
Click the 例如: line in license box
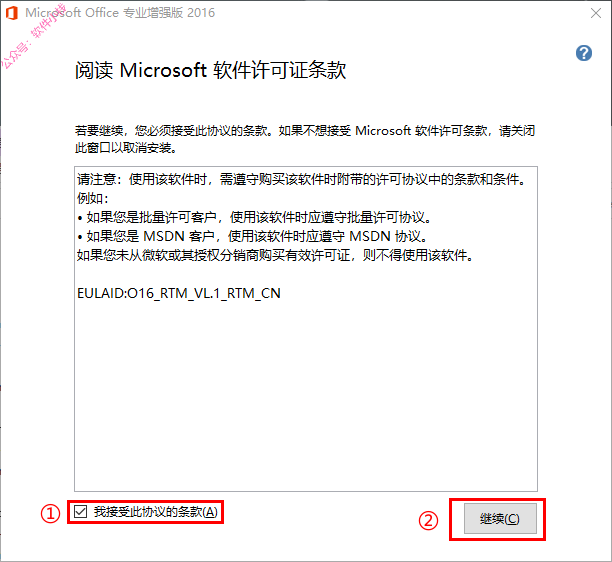[x=93, y=198]
